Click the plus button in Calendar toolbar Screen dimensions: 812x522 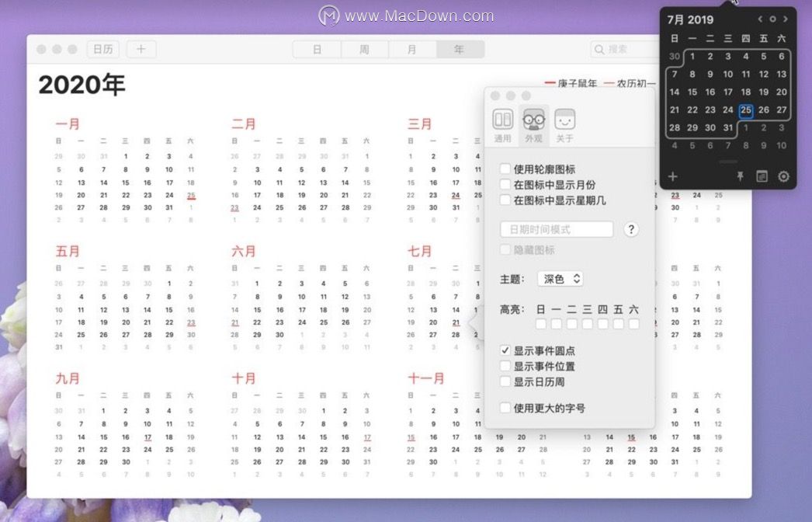(141, 49)
